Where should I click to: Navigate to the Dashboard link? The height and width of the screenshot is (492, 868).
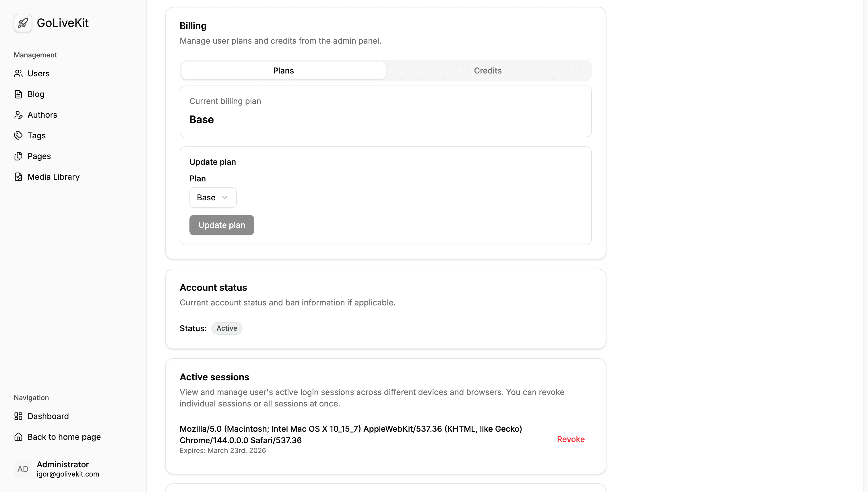[x=48, y=416]
